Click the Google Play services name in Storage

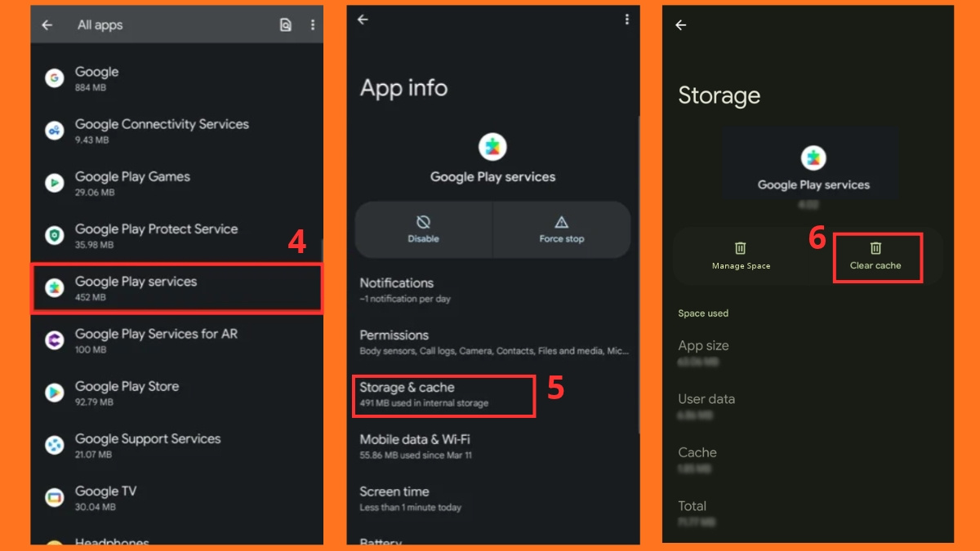[x=813, y=185]
